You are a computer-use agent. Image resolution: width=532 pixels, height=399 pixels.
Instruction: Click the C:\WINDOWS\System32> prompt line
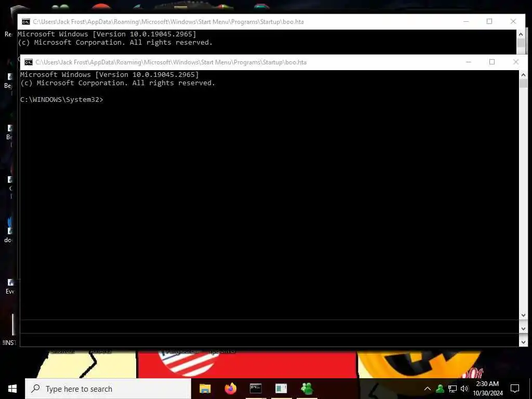coord(61,99)
